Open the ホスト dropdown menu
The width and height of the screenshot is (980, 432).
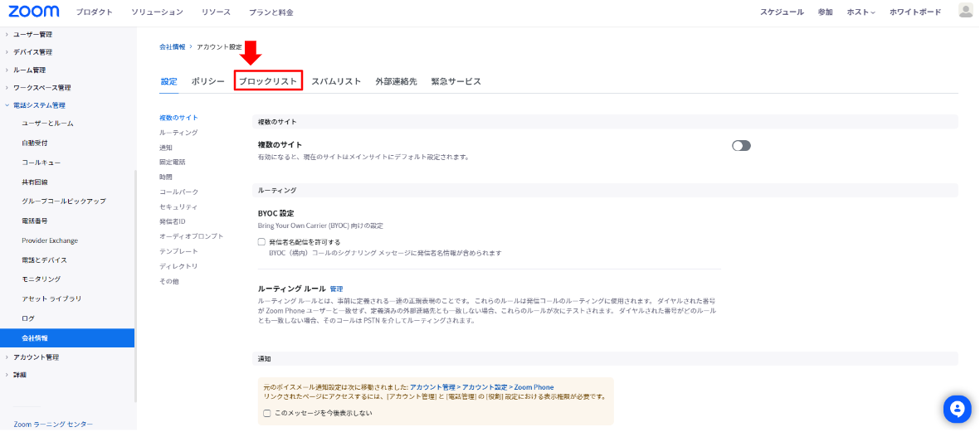(861, 12)
